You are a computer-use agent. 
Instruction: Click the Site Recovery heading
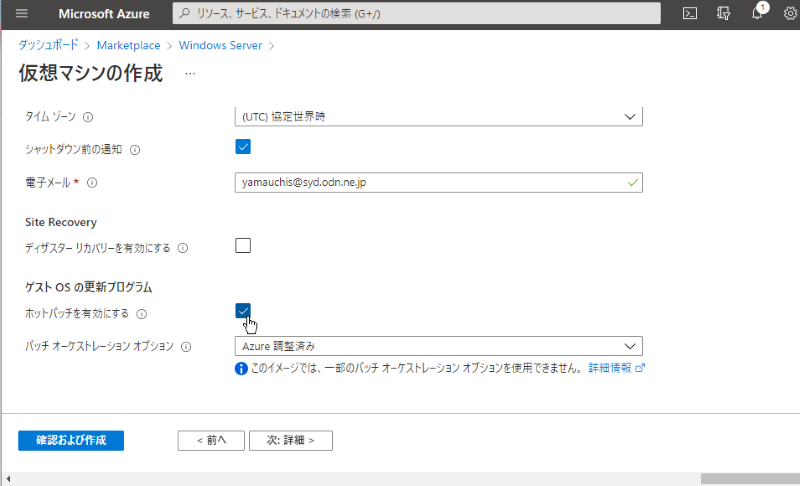pos(61,222)
